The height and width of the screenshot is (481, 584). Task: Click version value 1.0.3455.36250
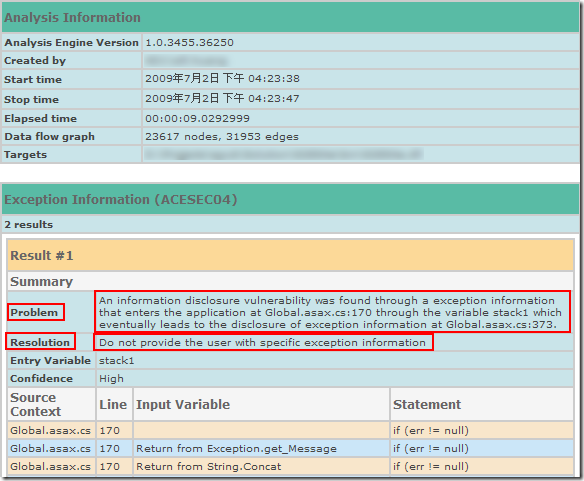189,42
